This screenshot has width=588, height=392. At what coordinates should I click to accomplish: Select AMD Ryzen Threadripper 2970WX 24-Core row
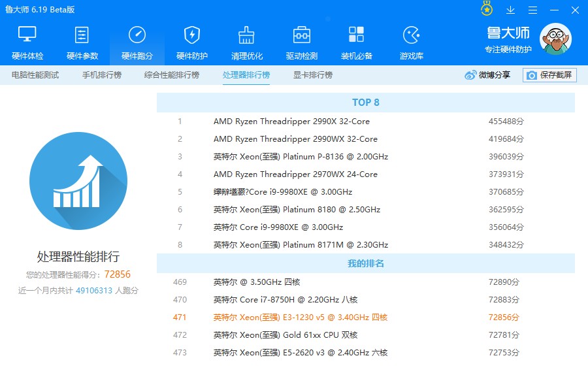pyautogui.click(x=366, y=174)
